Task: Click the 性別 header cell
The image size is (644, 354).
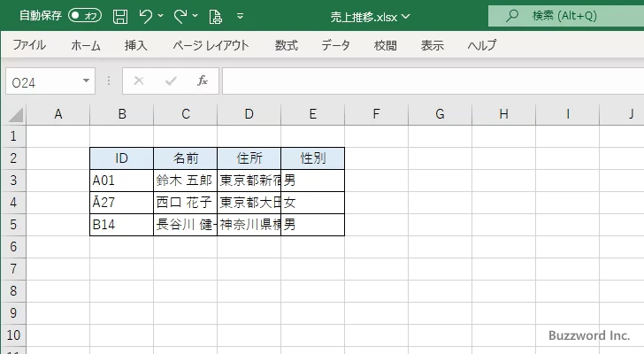Action: (312, 158)
